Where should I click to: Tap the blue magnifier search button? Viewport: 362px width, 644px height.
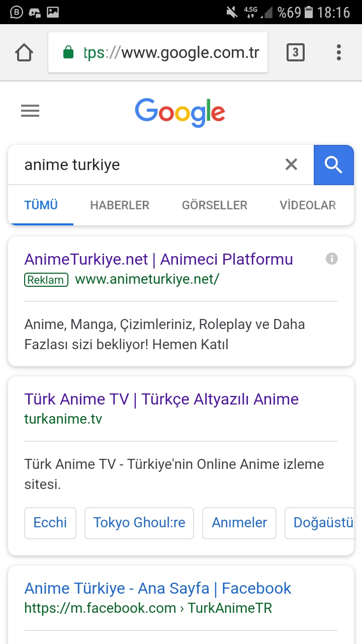334,165
